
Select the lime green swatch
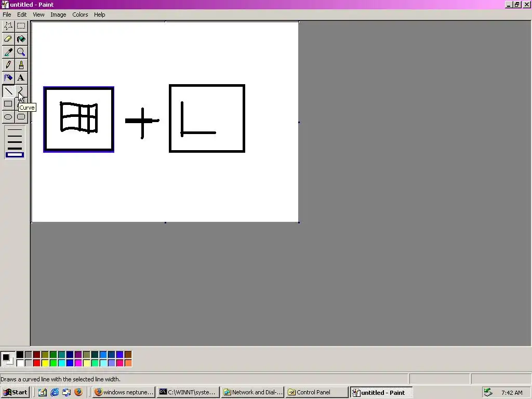tap(54, 363)
